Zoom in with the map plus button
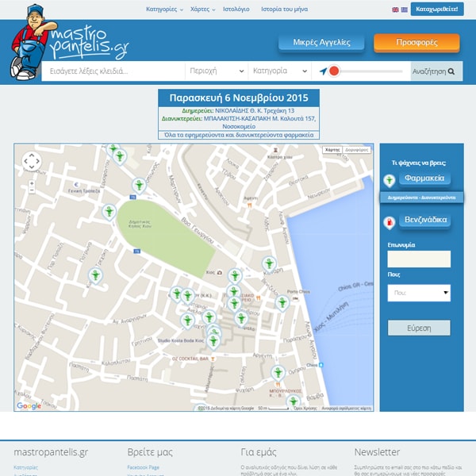Viewport: 476px width, 476px height. [x=31, y=183]
